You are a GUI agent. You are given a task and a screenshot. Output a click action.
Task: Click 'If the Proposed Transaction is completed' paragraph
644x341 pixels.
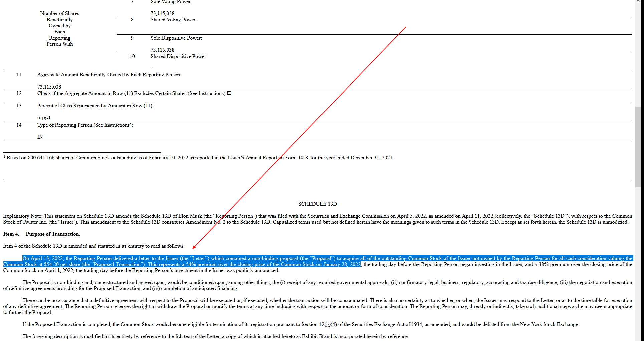300,324
